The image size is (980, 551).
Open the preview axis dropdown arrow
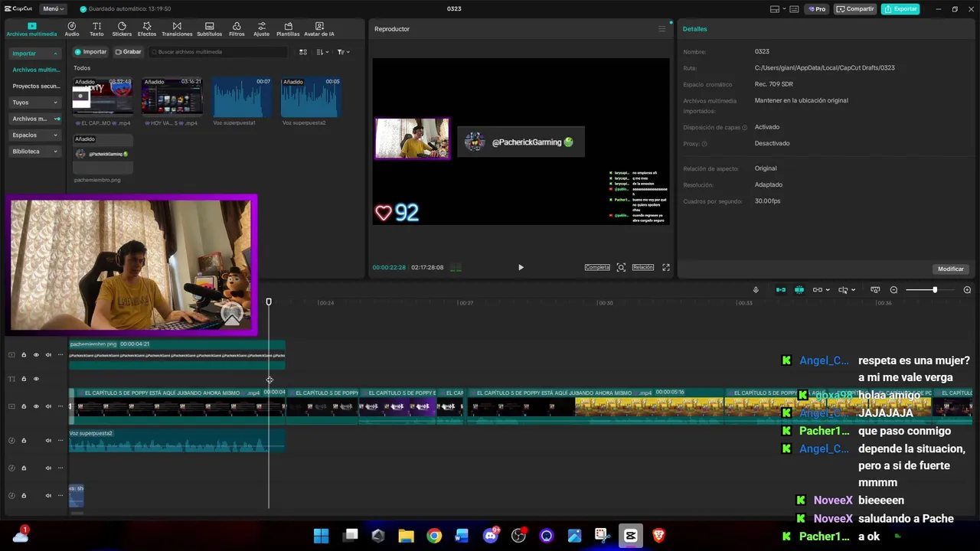tap(853, 290)
